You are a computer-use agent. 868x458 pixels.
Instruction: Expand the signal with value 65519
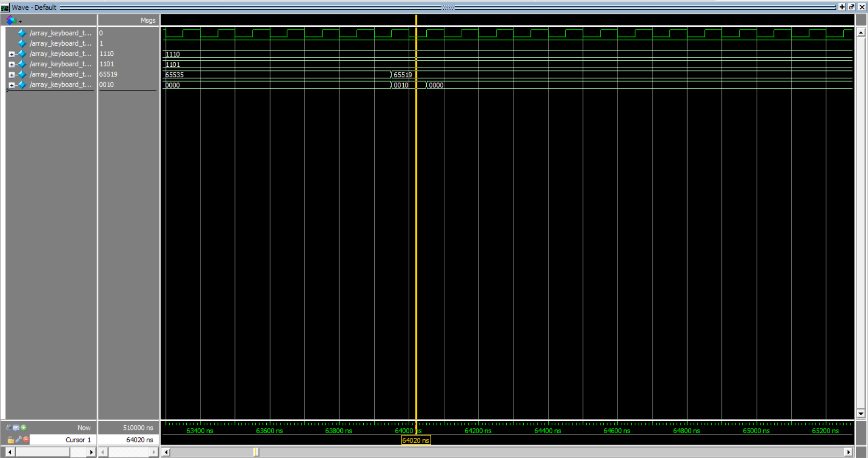coord(12,74)
